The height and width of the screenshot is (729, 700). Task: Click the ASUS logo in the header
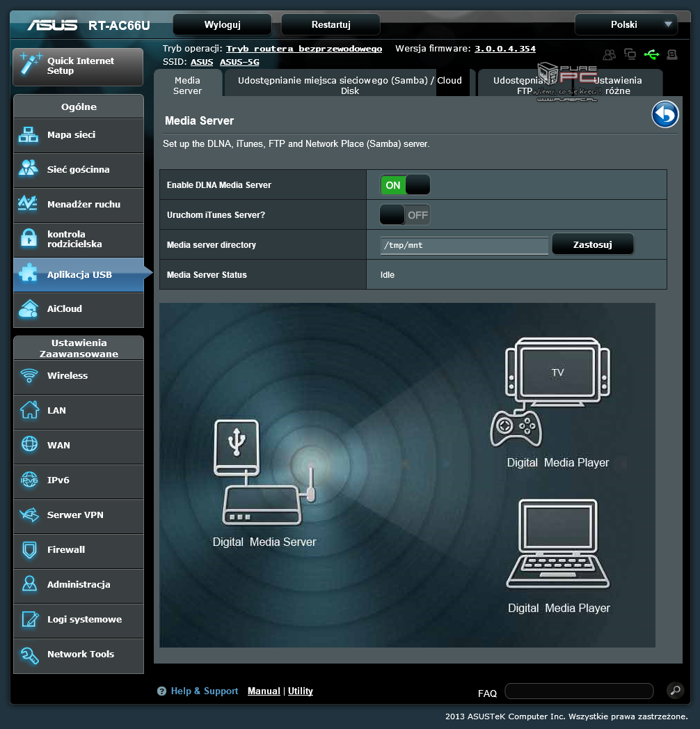pos(52,24)
